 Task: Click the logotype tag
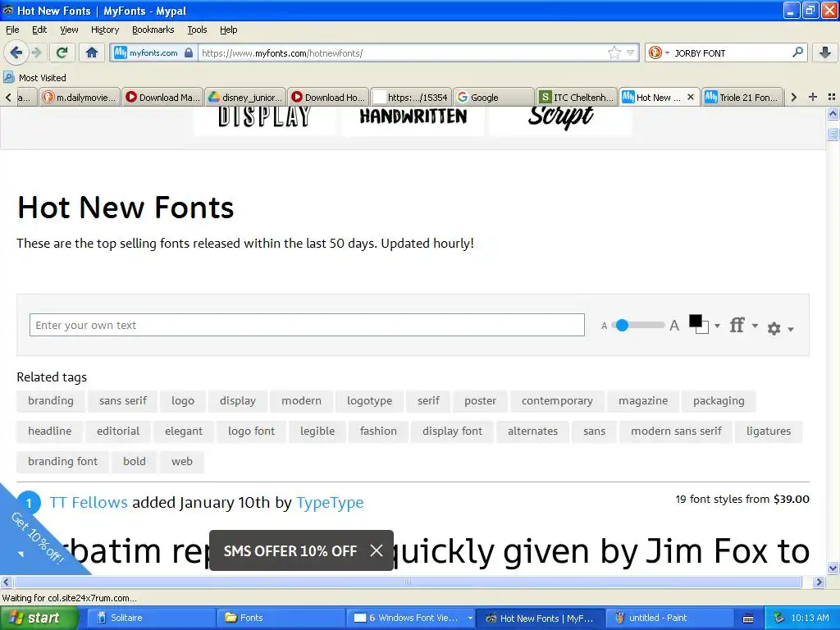coord(369,400)
